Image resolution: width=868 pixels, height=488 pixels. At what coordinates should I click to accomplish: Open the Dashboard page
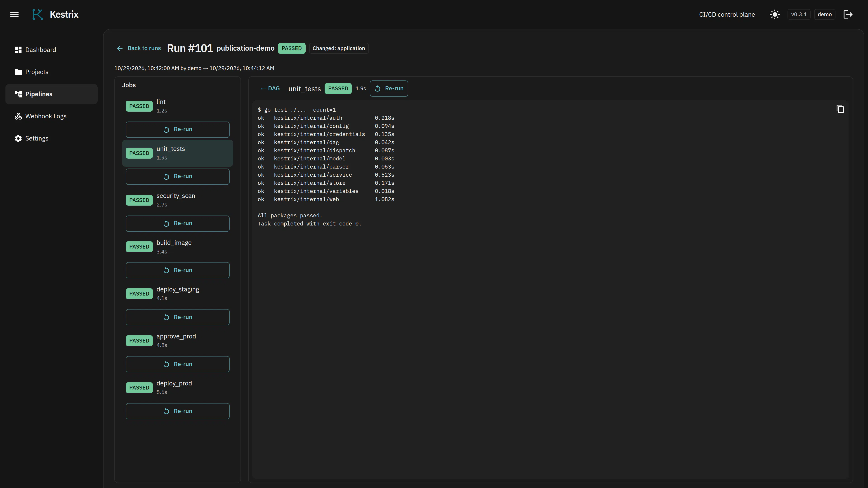pos(52,50)
